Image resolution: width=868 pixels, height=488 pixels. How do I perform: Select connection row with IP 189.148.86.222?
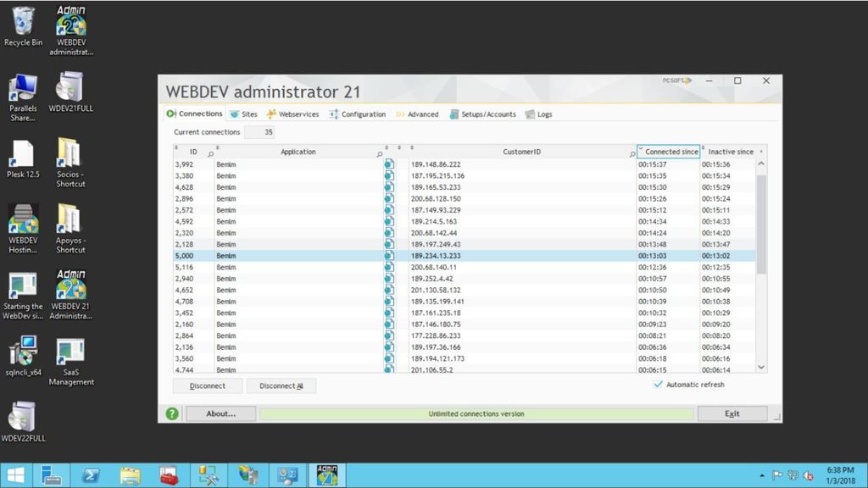click(x=465, y=164)
